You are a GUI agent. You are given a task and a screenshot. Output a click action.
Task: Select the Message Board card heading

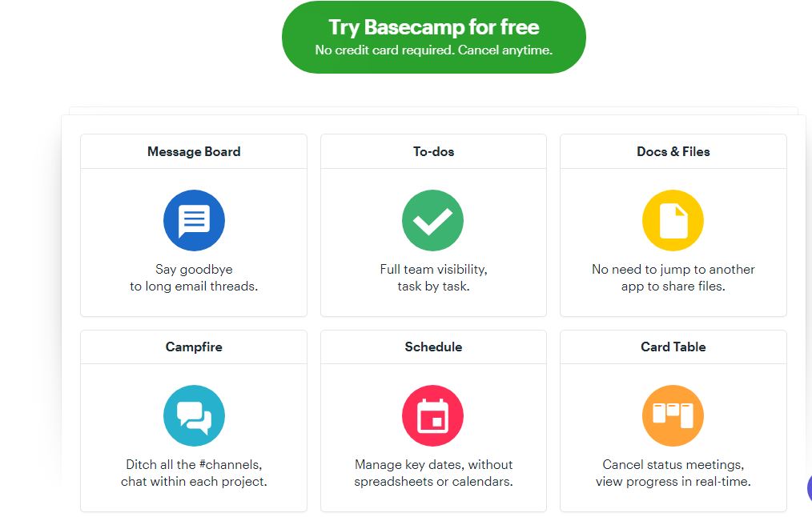click(x=193, y=150)
